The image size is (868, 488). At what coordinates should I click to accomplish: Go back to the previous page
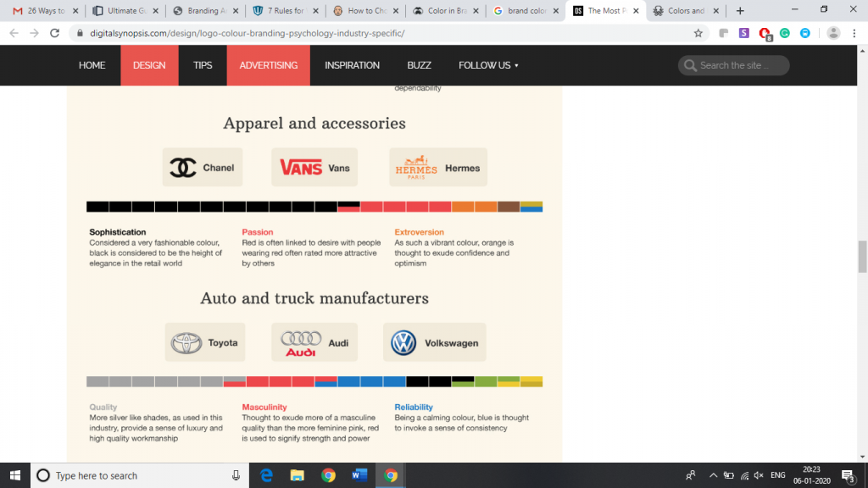click(x=14, y=33)
